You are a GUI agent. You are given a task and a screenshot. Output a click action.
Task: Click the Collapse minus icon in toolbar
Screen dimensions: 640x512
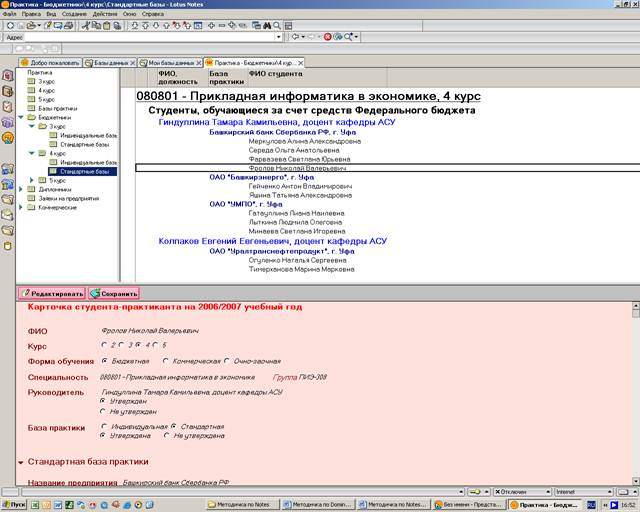click(222, 25)
